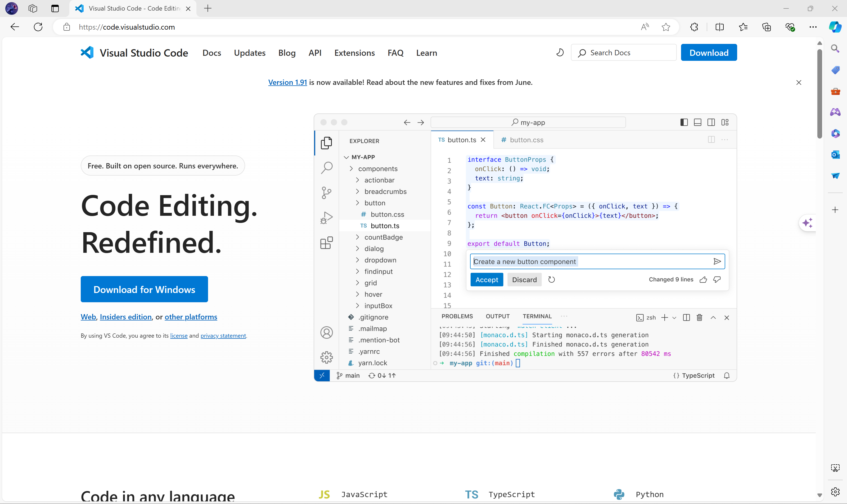Screen dimensions: 847x504
Task: Select the Run and Debug icon
Action: pos(327,218)
